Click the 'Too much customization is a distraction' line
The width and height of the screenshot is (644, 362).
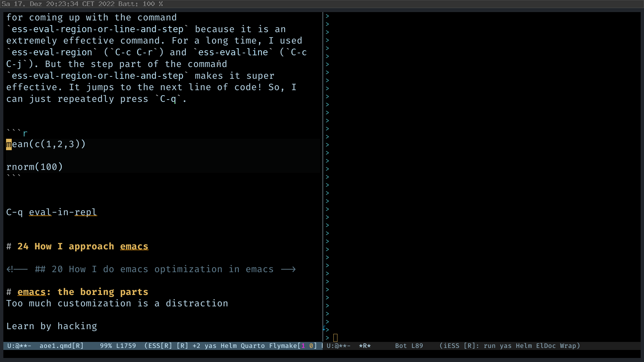[x=117, y=303]
